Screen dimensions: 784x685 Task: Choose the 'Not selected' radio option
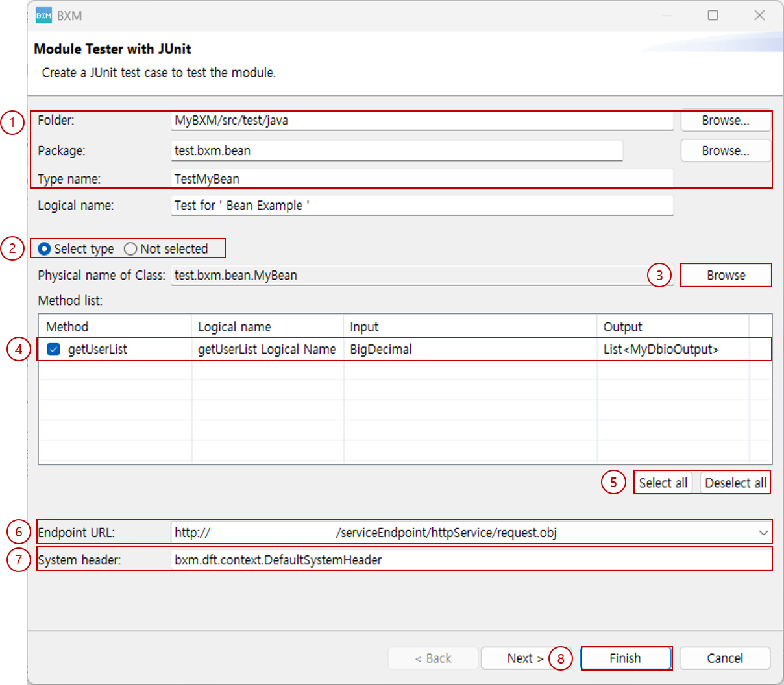(130, 249)
